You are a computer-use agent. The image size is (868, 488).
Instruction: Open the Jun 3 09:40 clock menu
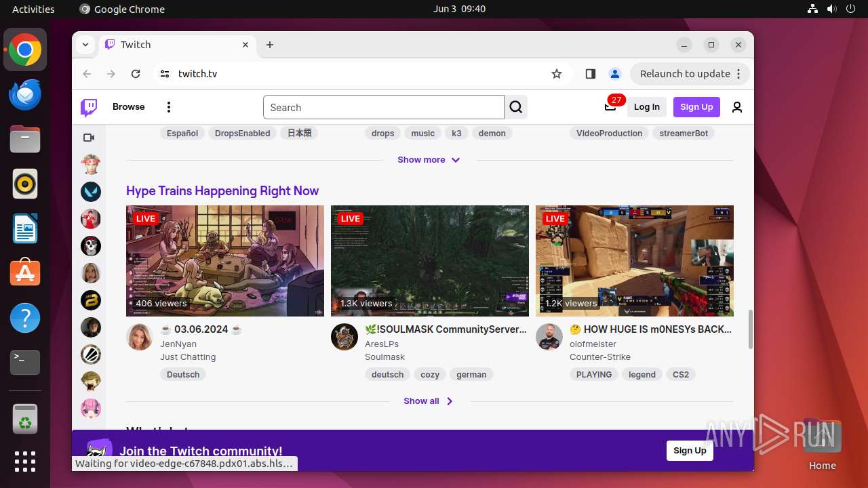pos(459,9)
